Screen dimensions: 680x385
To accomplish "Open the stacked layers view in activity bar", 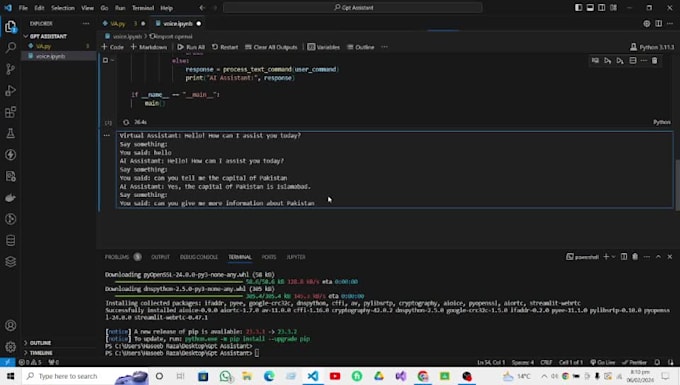I will [10, 261].
